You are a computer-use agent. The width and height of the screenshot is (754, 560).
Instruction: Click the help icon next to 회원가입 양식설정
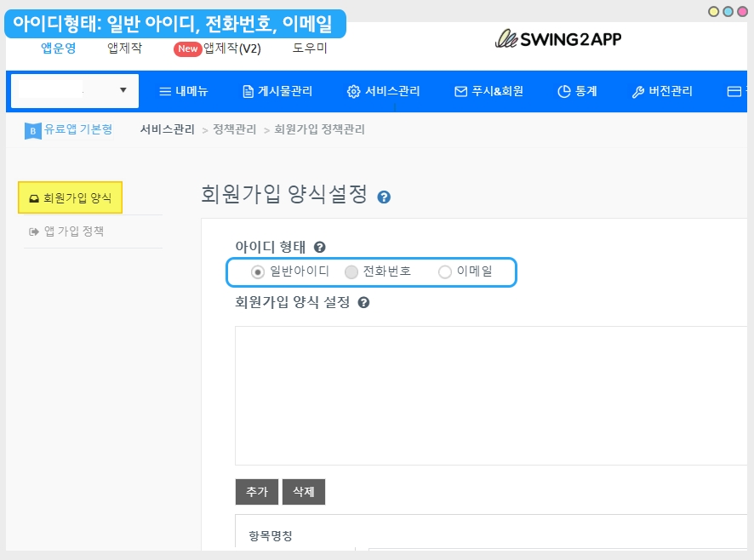click(x=384, y=197)
